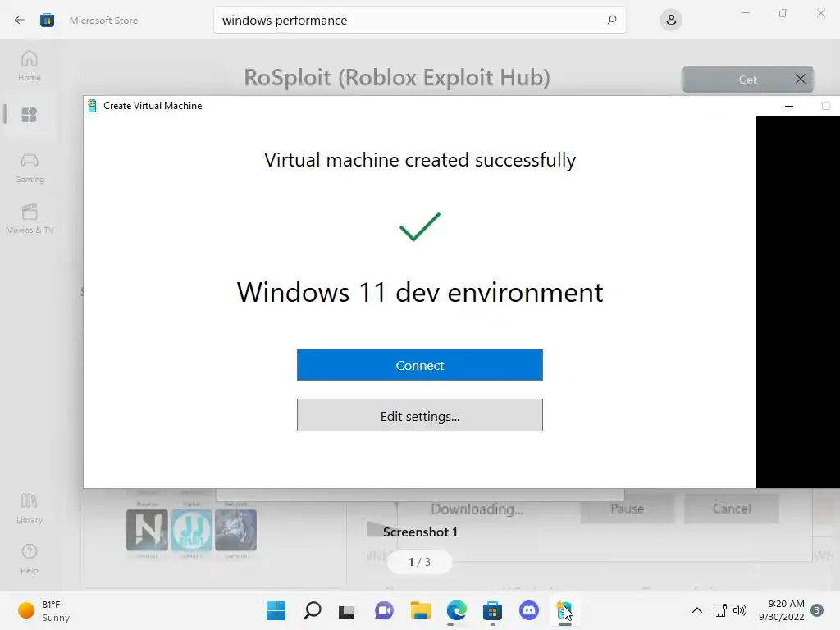Image resolution: width=840 pixels, height=630 pixels.
Task: Cancel the download in Store
Action: [x=731, y=509]
